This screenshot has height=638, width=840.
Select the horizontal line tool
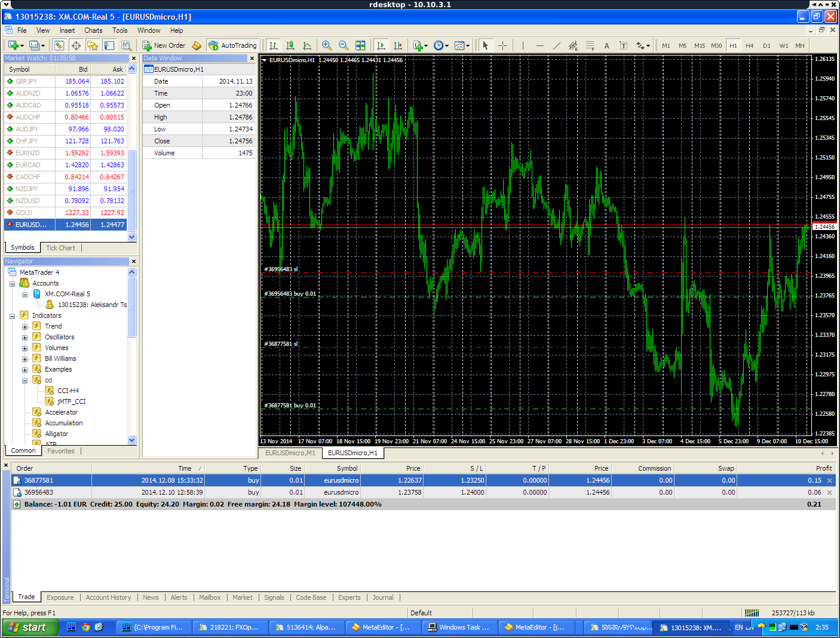(539, 45)
